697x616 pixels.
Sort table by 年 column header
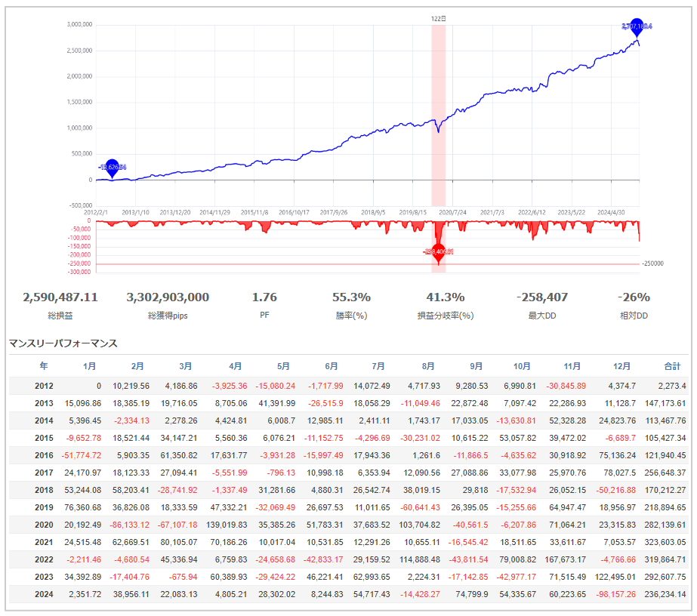pos(44,365)
